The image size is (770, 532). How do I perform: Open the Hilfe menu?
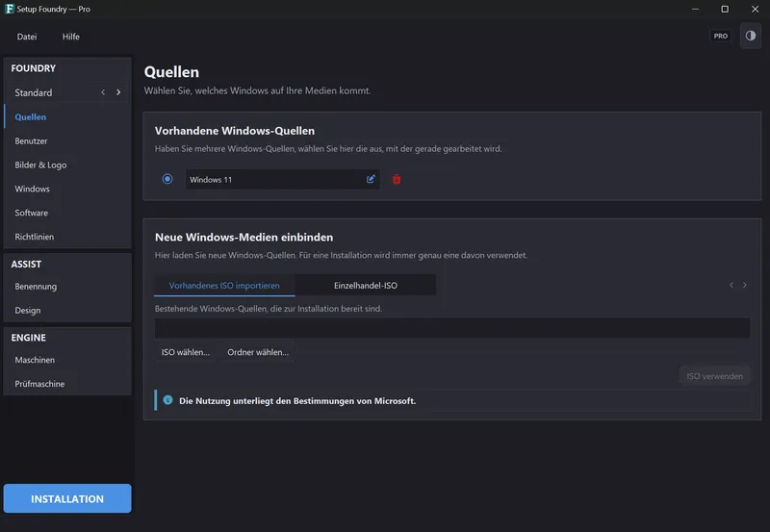pos(70,37)
